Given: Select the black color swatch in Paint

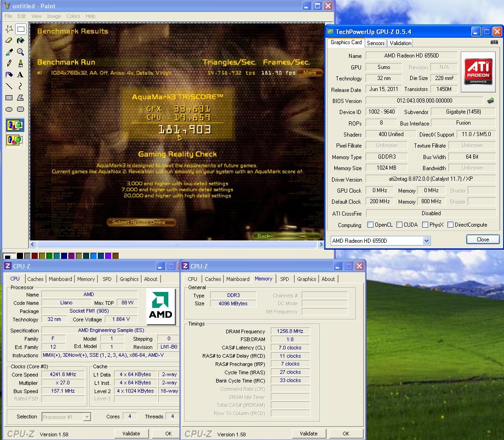Looking at the screenshot, I should (x=20, y=256).
